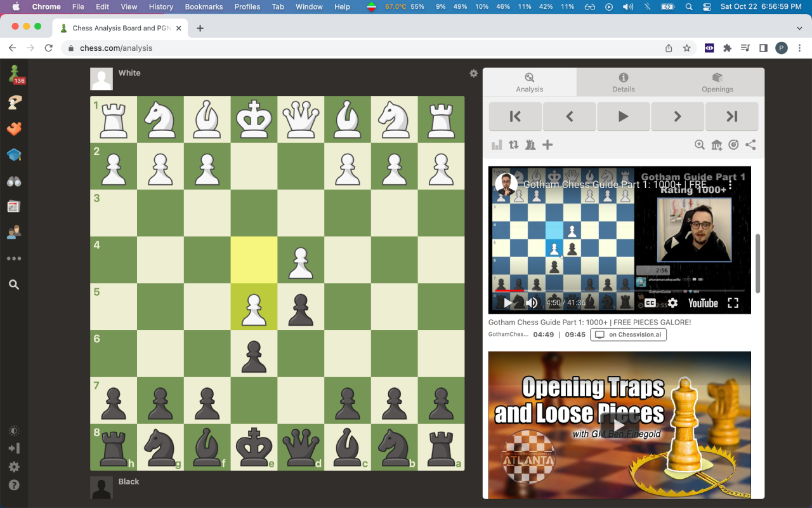812x508 pixels.
Task: Select the evaluation bar chart icon
Action: pyautogui.click(x=497, y=144)
